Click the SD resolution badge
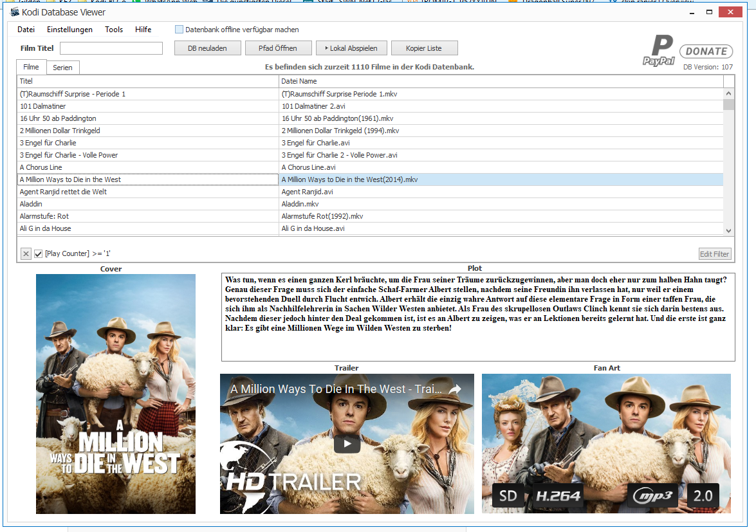The height and width of the screenshot is (532, 756). [x=508, y=496]
